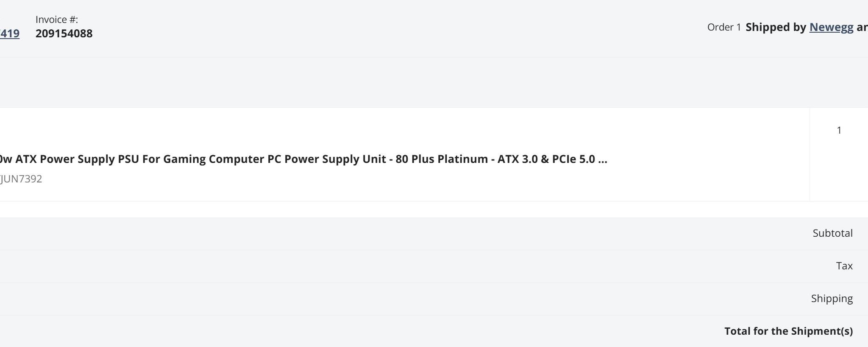Click the bold "Shipped by" text
The width and height of the screenshot is (868, 347).
pyautogui.click(x=776, y=27)
